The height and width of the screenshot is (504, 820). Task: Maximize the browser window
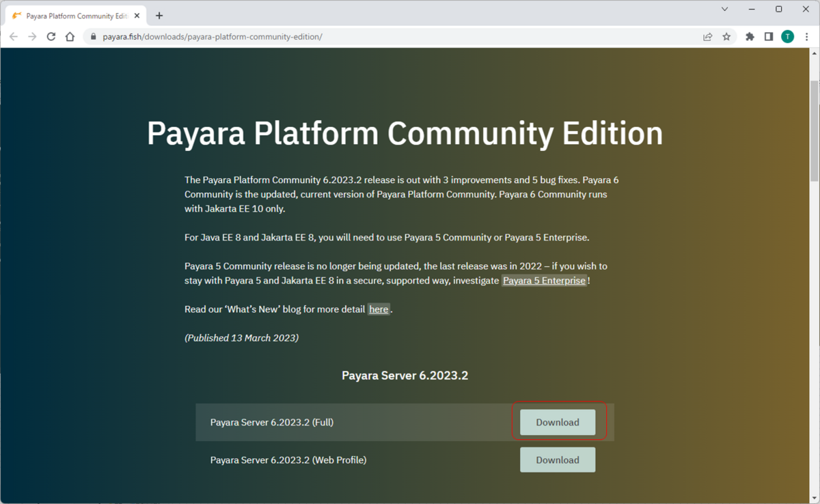(x=779, y=9)
